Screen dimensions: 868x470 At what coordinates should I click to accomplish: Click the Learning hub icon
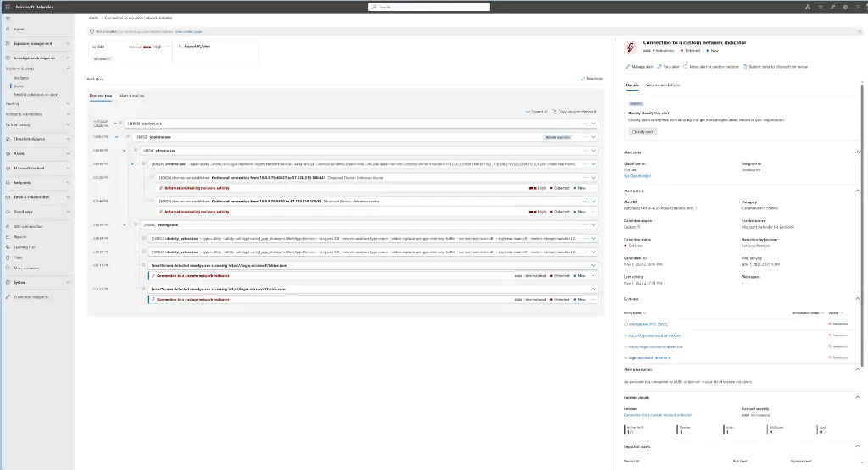(8, 247)
